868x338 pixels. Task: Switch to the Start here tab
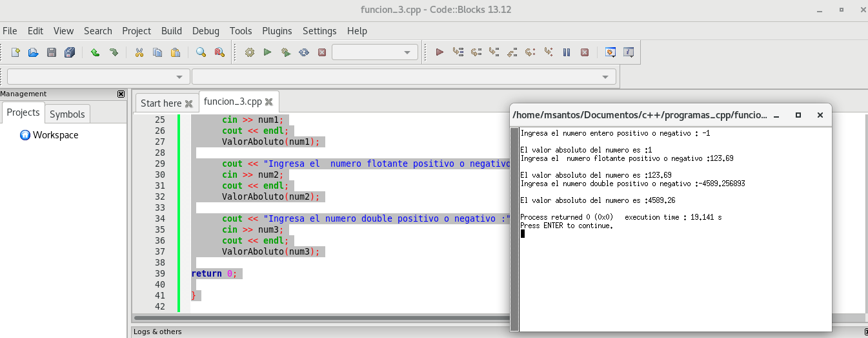[x=161, y=103]
